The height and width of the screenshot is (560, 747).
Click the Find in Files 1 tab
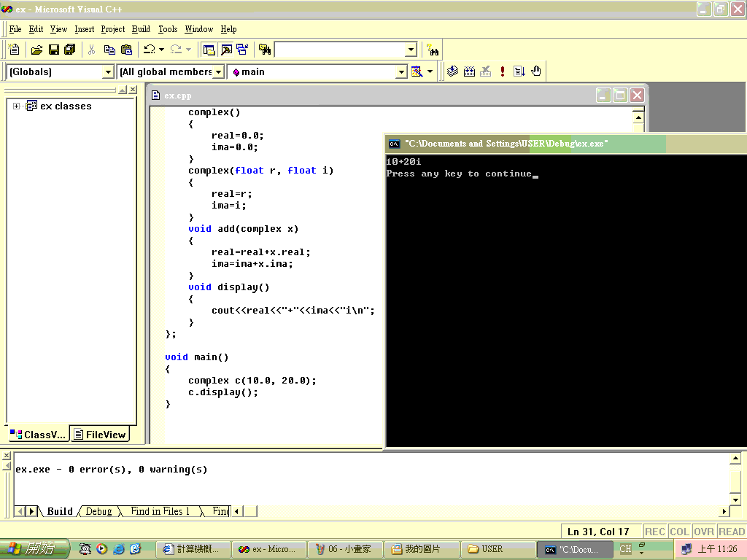160,511
